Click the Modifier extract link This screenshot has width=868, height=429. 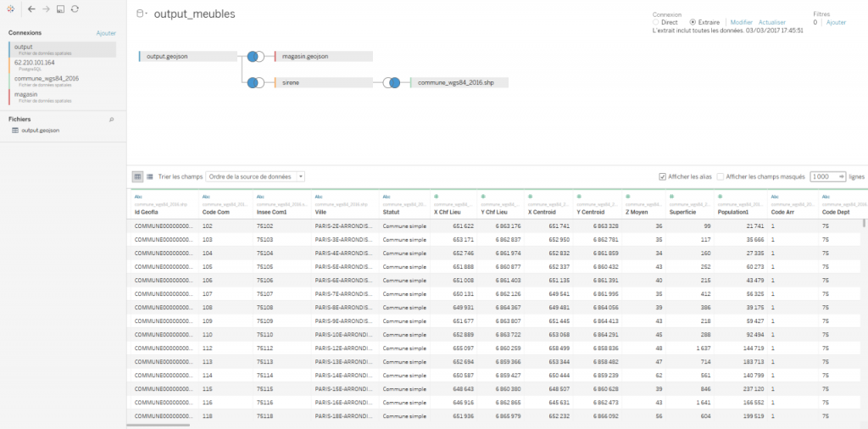coord(741,22)
